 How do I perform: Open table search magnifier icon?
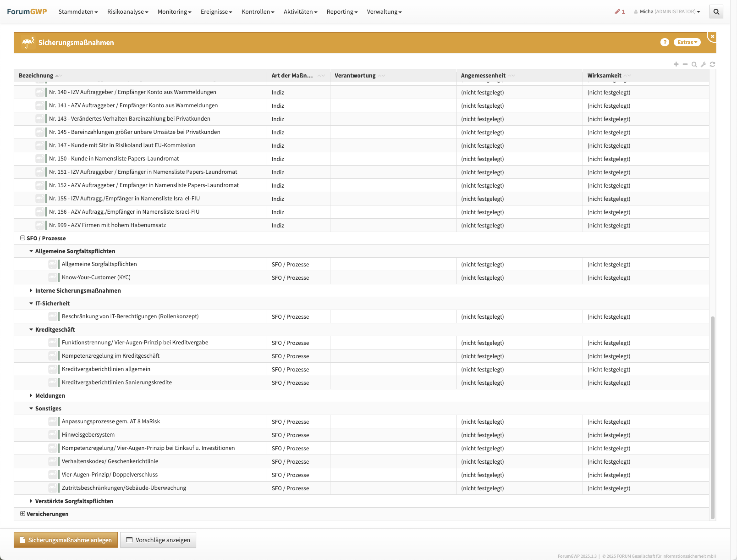click(694, 64)
